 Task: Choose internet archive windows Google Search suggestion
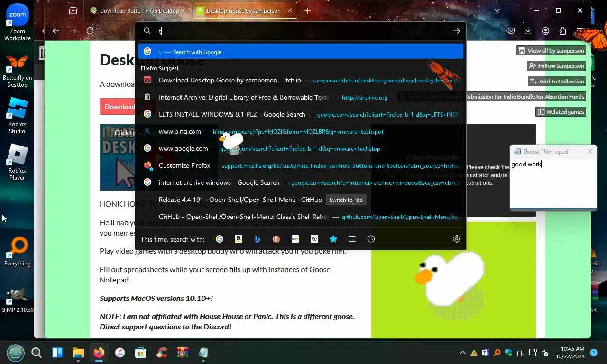pos(301,182)
